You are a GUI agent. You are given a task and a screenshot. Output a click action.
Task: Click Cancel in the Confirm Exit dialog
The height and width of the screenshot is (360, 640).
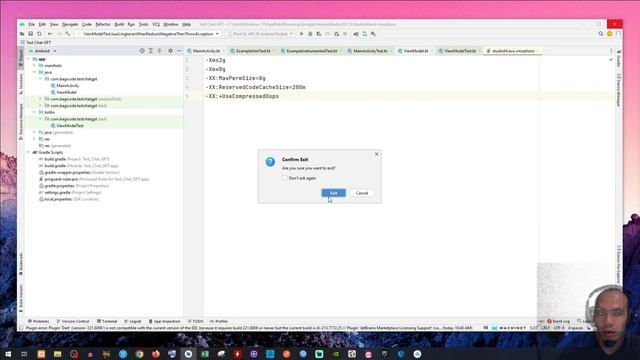tap(362, 193)
